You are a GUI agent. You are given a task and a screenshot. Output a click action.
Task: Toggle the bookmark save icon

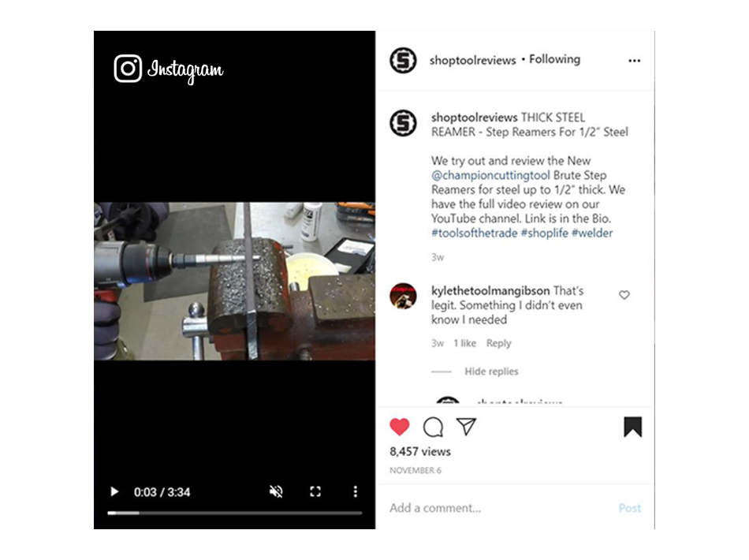pos(632,427)
